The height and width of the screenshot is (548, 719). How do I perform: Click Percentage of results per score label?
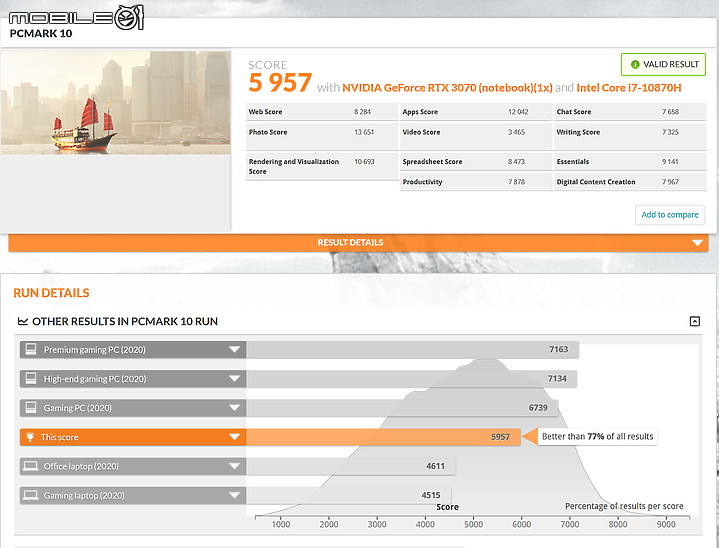click(x=624, y=506)
